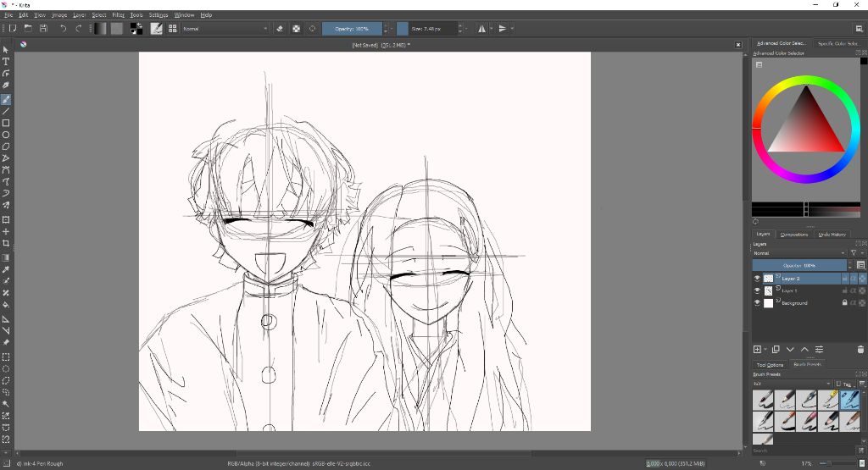Screen dimensions: 868x470
Task: Open layer properties icon
Action: 820,349
